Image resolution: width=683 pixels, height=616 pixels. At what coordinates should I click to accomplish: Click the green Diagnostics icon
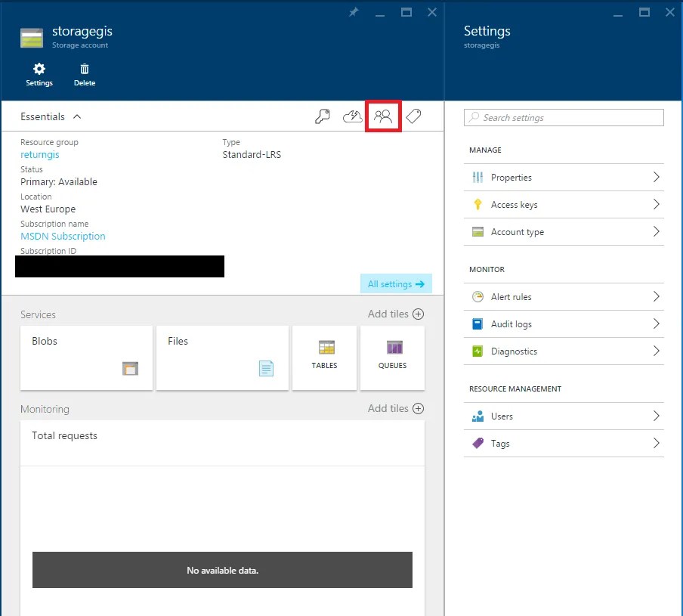(x=477, y=351)
